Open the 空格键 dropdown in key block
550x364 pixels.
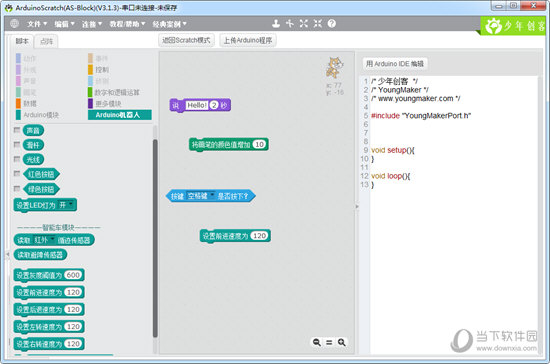tap(201, 196)
